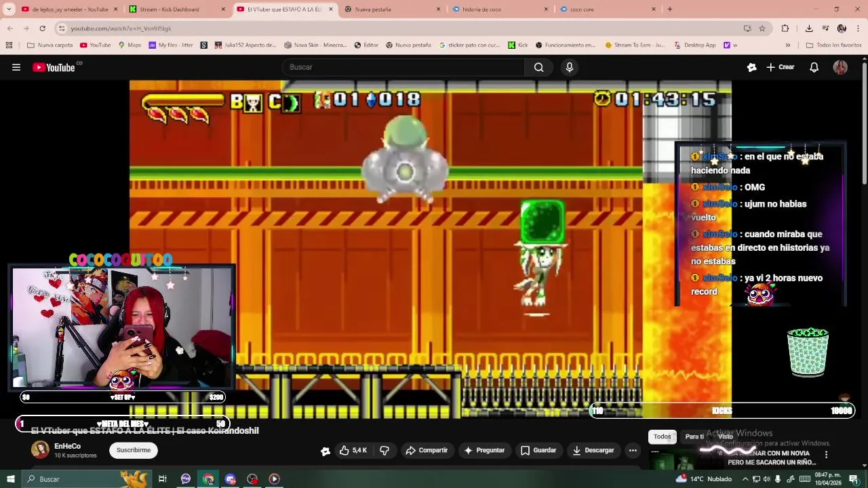Select the Para ti filter chip
The width and height of the screenshot is (868, 488).
point(694,436)
